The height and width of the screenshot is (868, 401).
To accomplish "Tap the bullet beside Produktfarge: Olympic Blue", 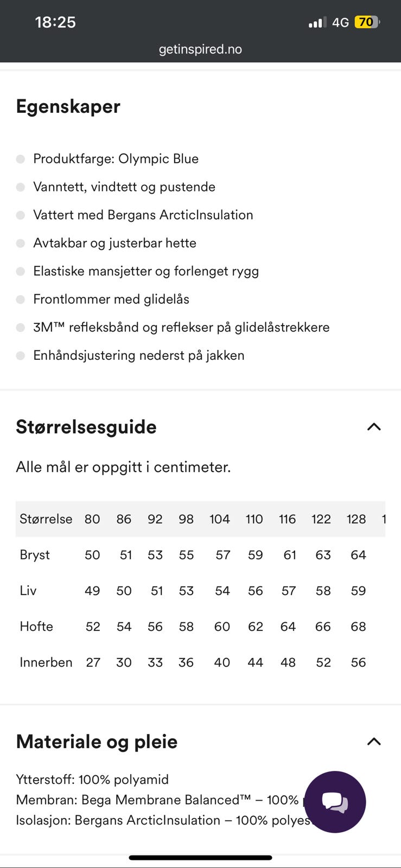I will tap(21, 159).
